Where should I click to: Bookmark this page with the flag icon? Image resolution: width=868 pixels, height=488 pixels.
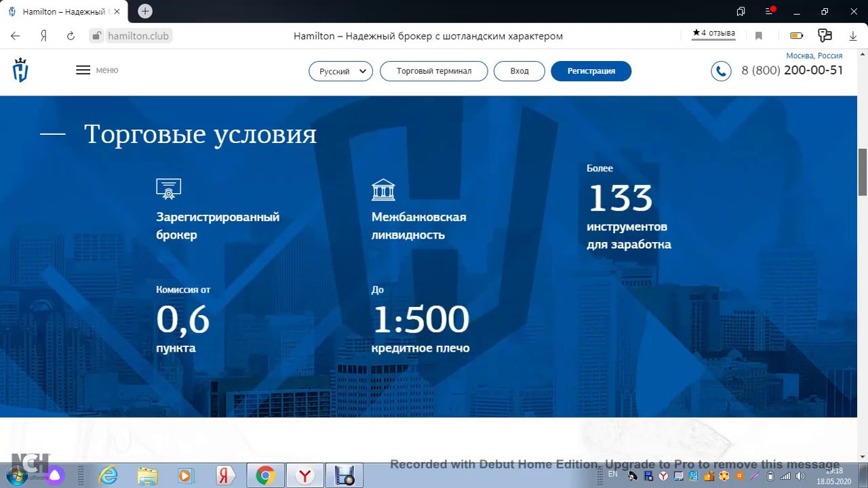[759, 36]
